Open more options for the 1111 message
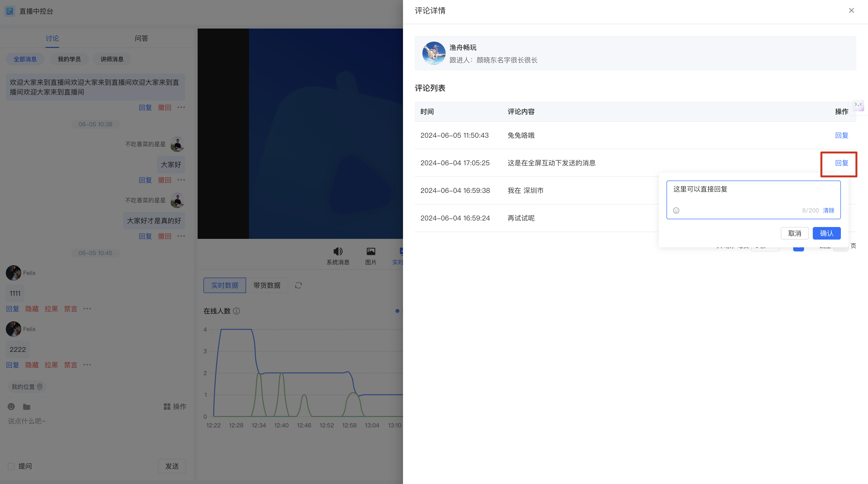Screen dimensions: 868x484 tap(87, 308)
